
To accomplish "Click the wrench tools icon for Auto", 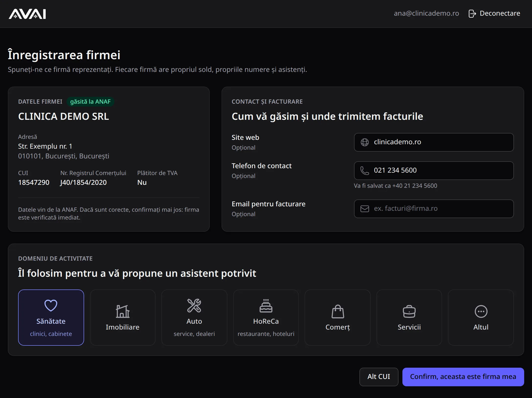I will coord(194,305).
